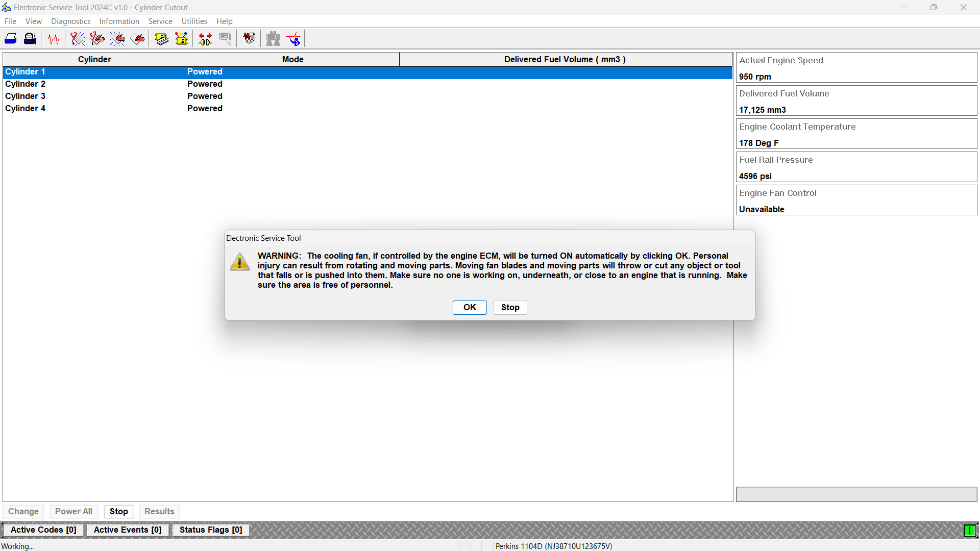This screenshot has width=980, height=551.
Task: Select the Cylinder 2 row
Action: coord(367,84)
